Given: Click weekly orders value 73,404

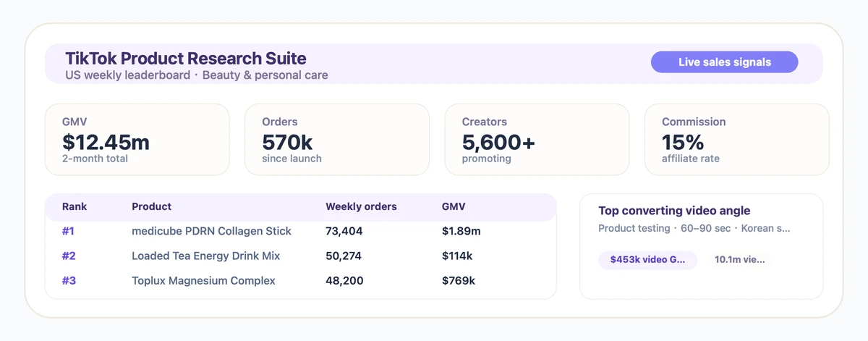Looking at the screenshot, I should pos(344,231).
